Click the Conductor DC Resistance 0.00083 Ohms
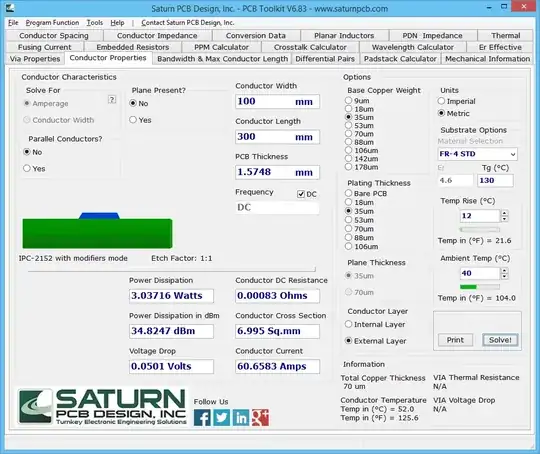 (277, 296)
